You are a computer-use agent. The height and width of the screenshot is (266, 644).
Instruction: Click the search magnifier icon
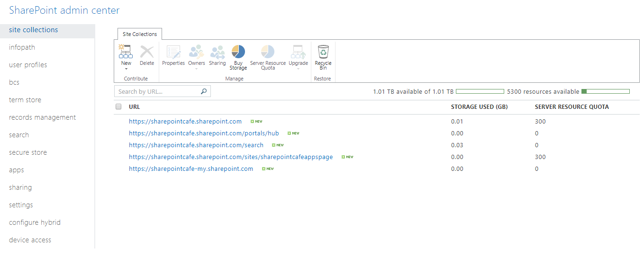pyautogui.click(x=204, y=91)
